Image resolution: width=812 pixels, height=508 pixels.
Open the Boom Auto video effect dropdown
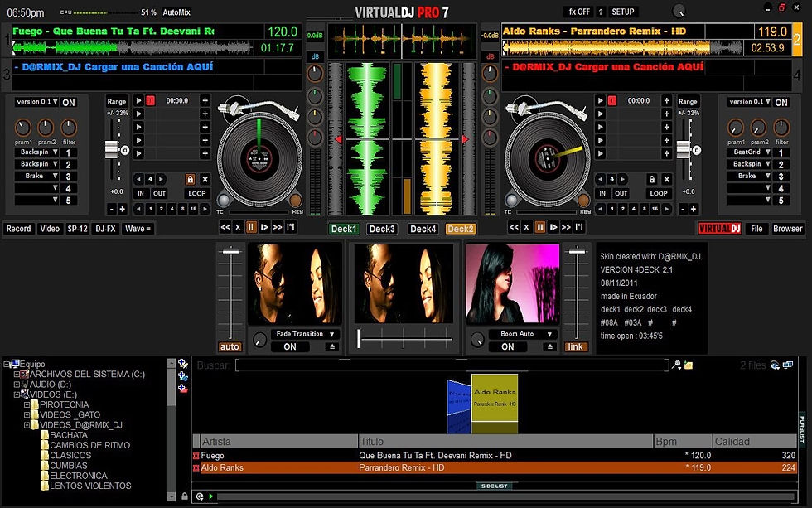click(x=523, y=334)
